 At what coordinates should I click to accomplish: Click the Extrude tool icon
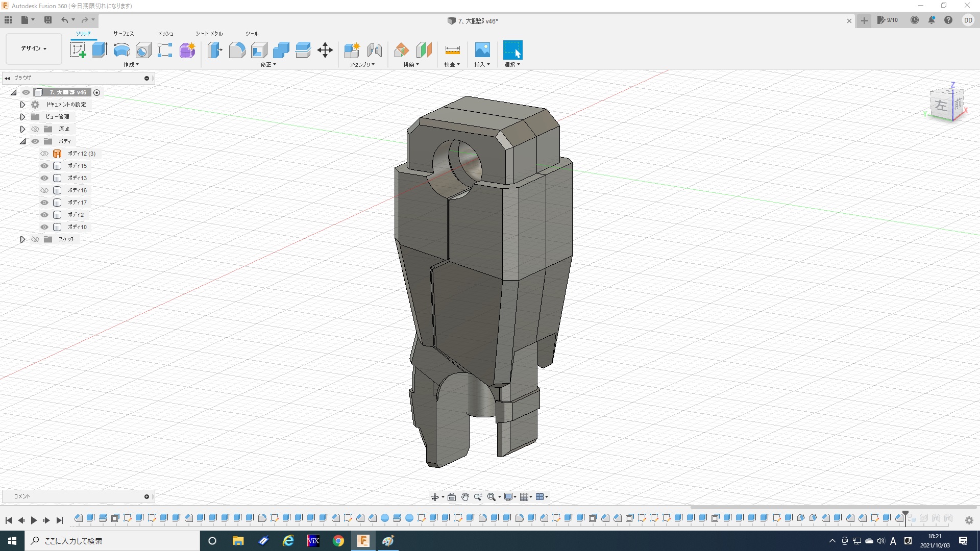point(100,50)
